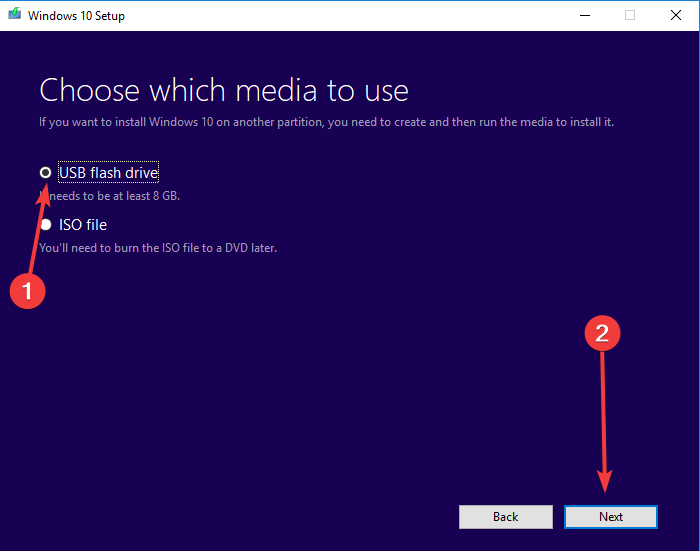Close the Windows 10 Setup window
Screen dimensions: 700x551
pos(676,16)
